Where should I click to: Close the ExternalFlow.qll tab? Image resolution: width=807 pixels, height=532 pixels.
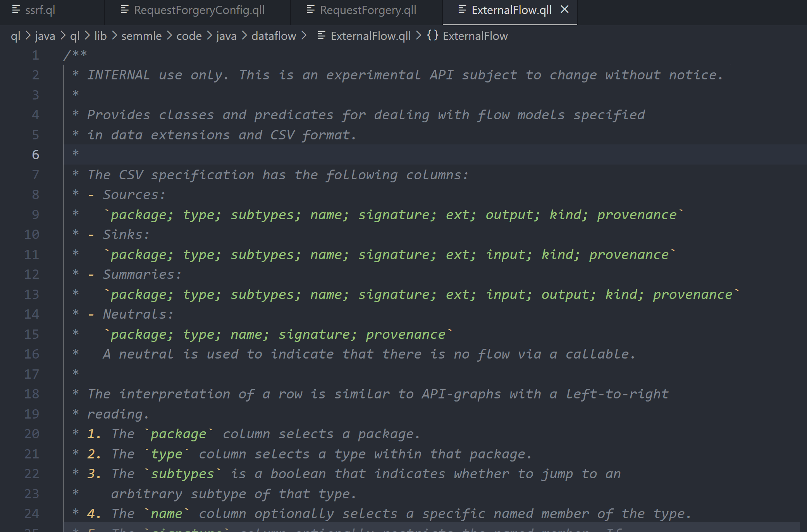564,9
